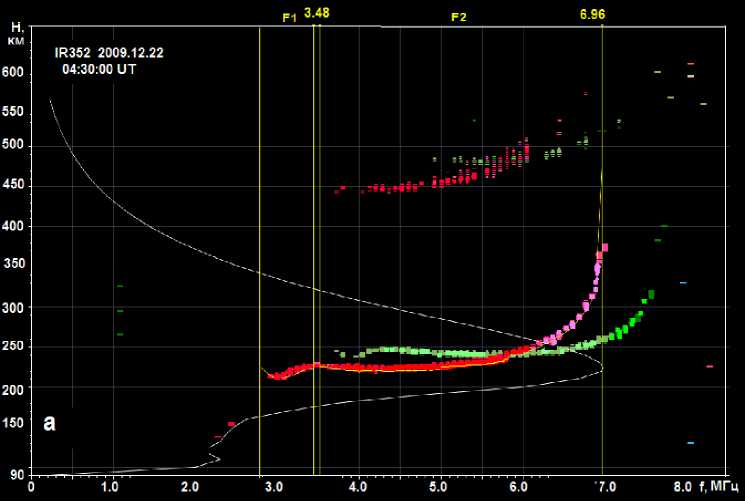
Task: Click the 350 km height tick label
Action: 14,263
